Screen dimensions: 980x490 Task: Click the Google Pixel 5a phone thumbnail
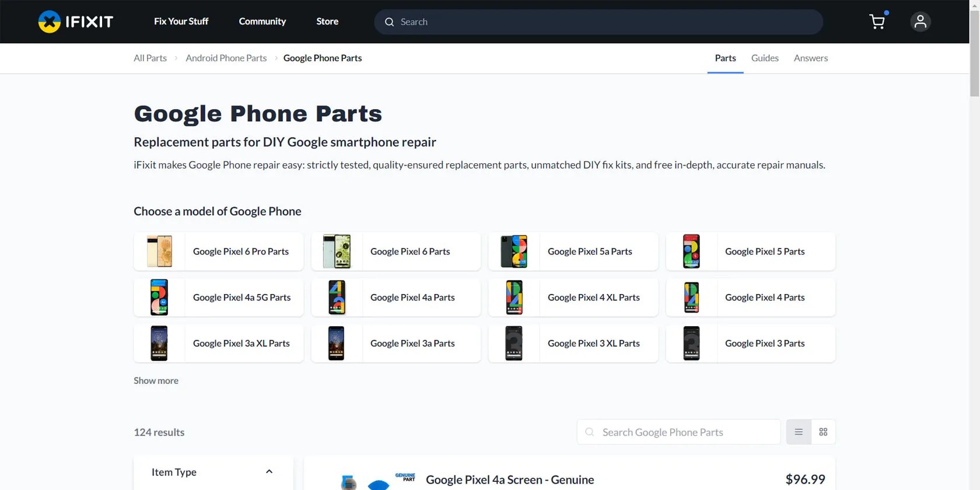(514, 251)
